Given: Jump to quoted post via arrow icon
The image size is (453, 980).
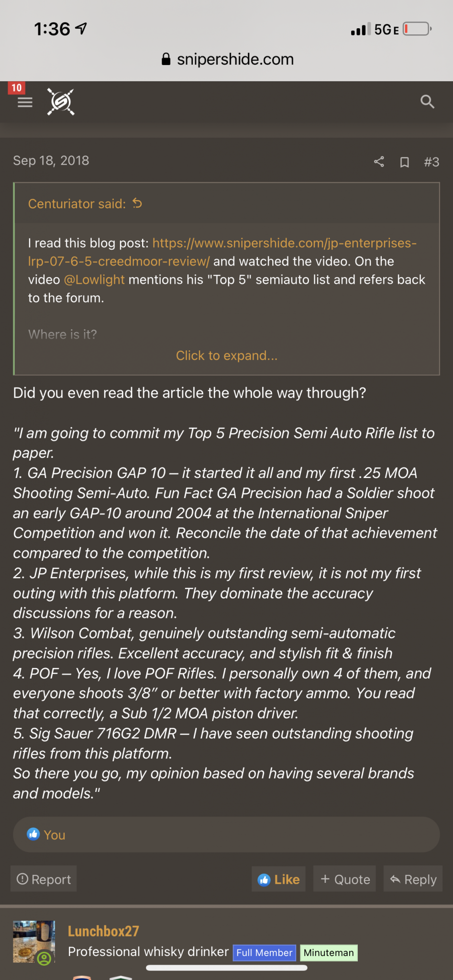Looking at the screenshot, I should click(137, 203).
